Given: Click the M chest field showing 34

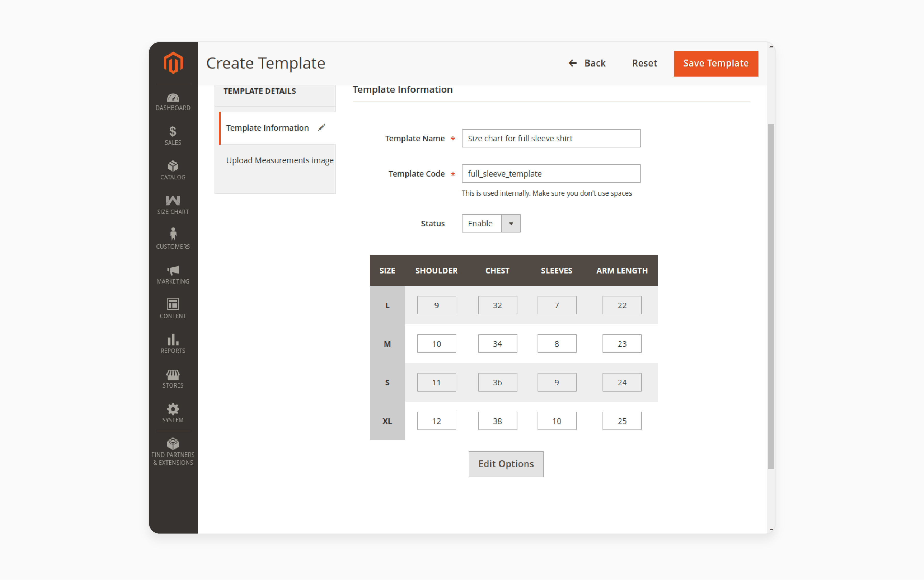Looking at the screenshot, I should pos(497,343).
